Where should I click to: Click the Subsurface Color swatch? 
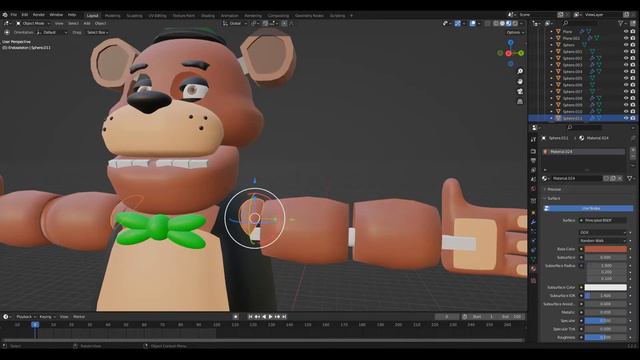605,287
